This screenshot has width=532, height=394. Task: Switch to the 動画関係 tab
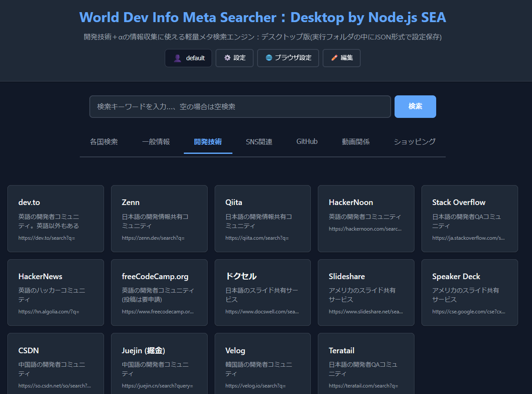356,141
